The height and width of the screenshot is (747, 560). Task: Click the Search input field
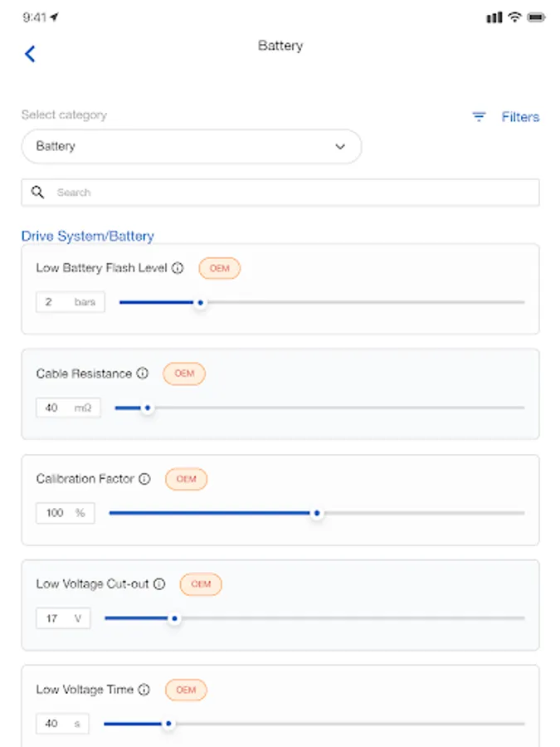click(x=290, y=193)
